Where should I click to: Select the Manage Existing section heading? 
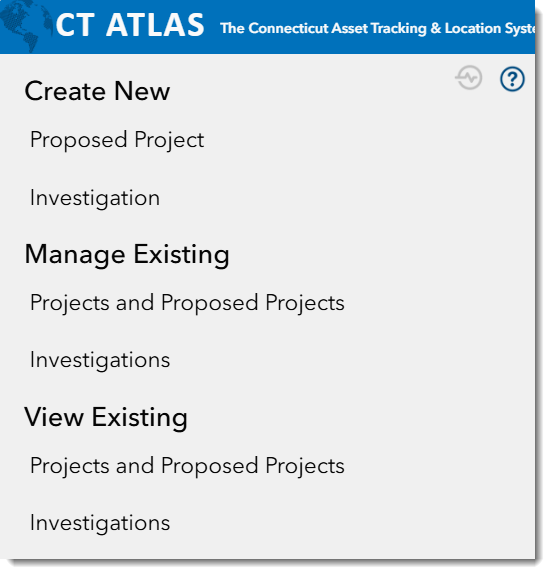point(127,255)
